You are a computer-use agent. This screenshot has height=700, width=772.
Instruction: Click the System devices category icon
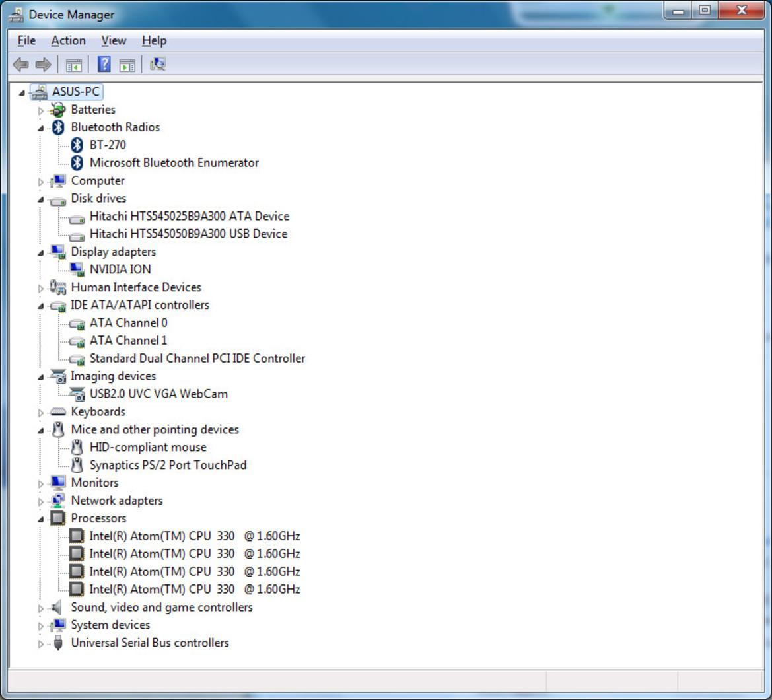58,625
